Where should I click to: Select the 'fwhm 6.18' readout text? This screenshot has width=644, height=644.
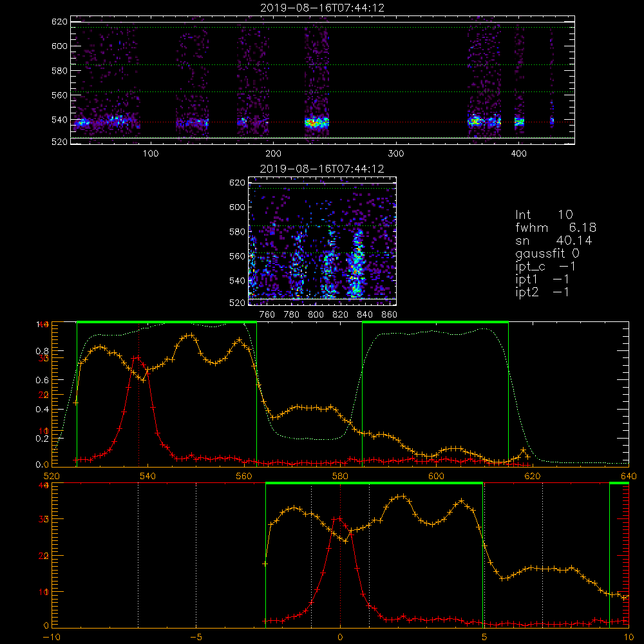click(x=556, y=227)
